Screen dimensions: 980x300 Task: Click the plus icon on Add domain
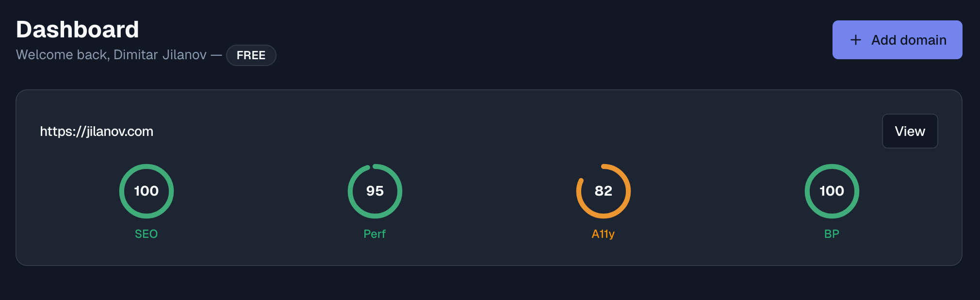(x=855, y=40)
